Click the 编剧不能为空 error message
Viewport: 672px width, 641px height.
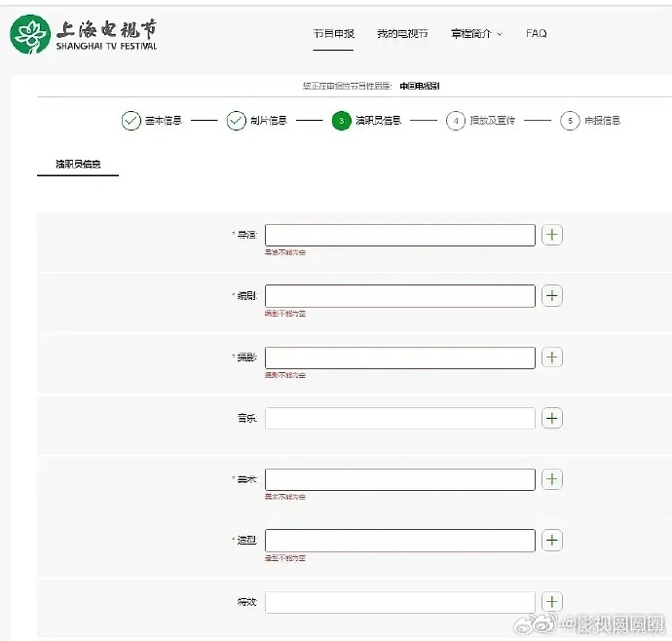point(285,314)
